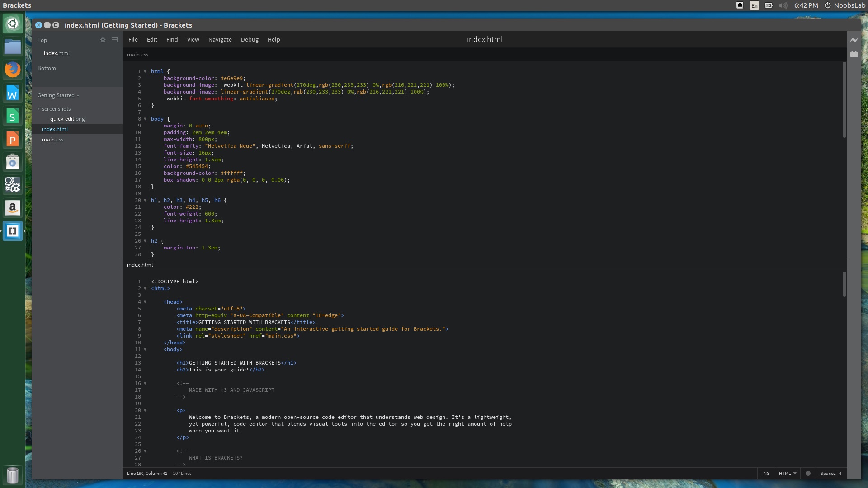Click the Brackets dock icon

(13, 231)
